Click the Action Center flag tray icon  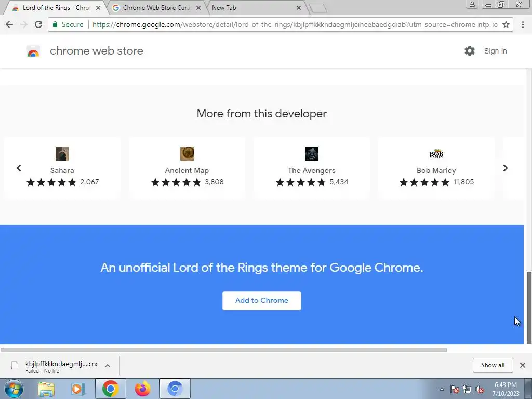click(x=455, y=389)
